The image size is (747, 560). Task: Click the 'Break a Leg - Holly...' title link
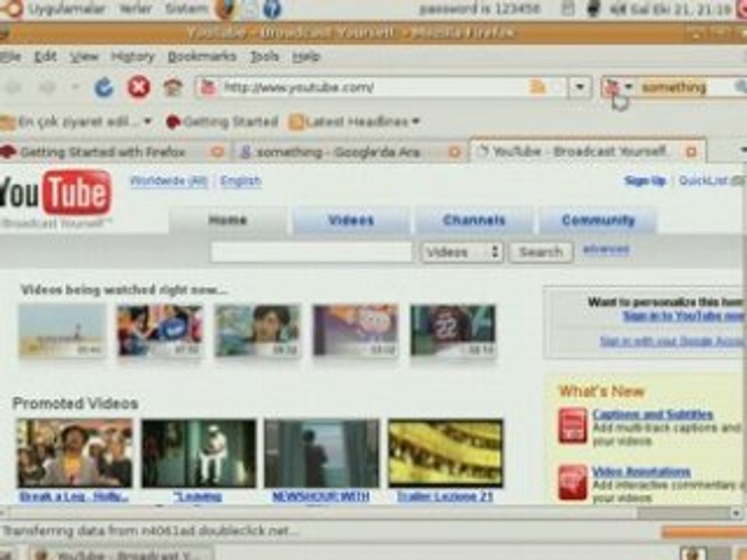[75, 497]
